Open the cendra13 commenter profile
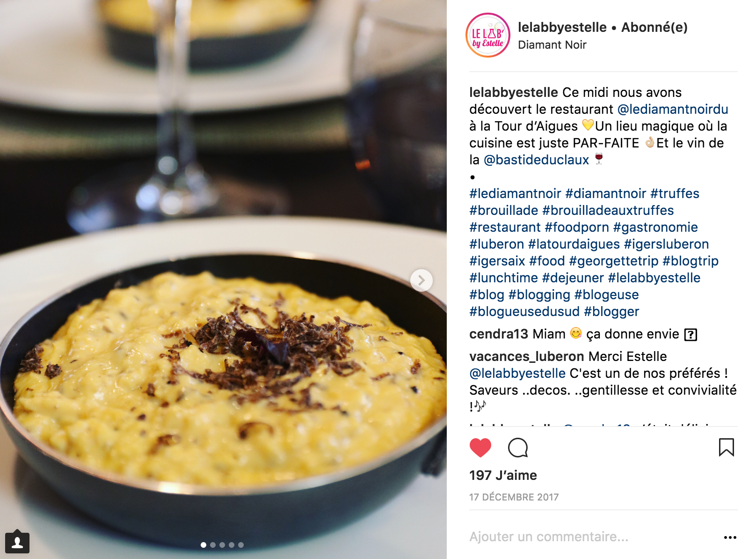Viewport: 756px width, 559px height. [499, 334]
